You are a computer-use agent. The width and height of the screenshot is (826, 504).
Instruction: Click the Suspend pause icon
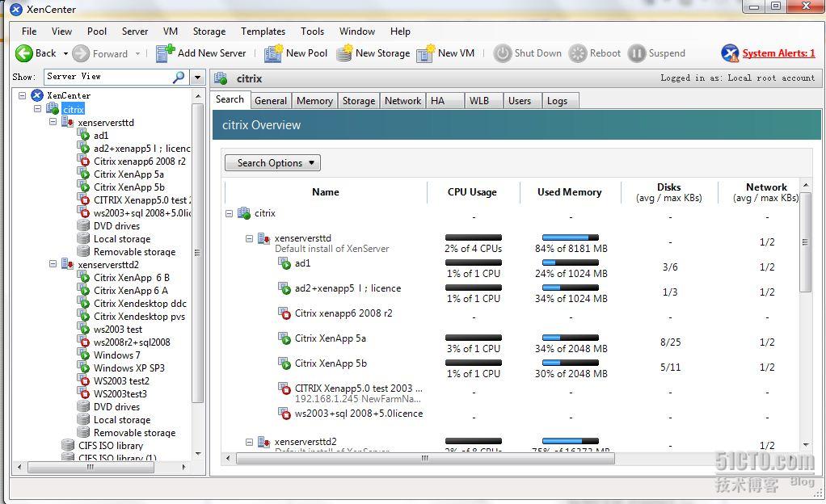click(x=637, y=53)
